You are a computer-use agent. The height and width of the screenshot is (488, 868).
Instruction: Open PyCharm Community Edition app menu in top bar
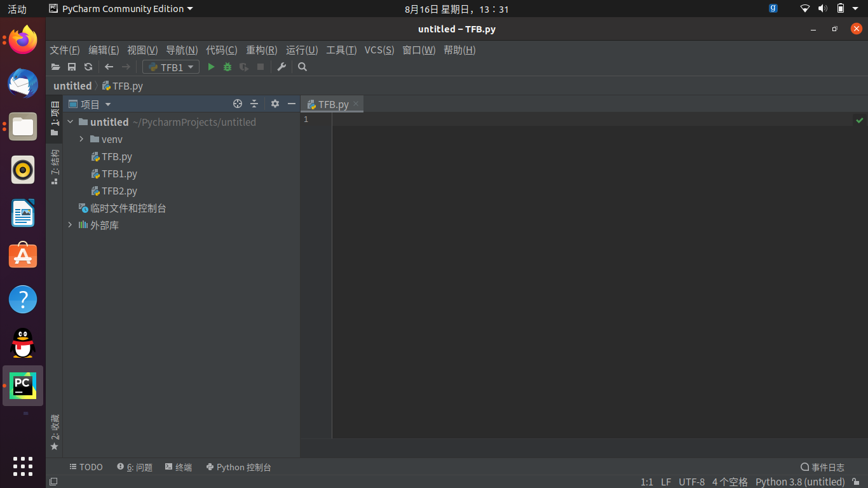(x=121, y=9)
